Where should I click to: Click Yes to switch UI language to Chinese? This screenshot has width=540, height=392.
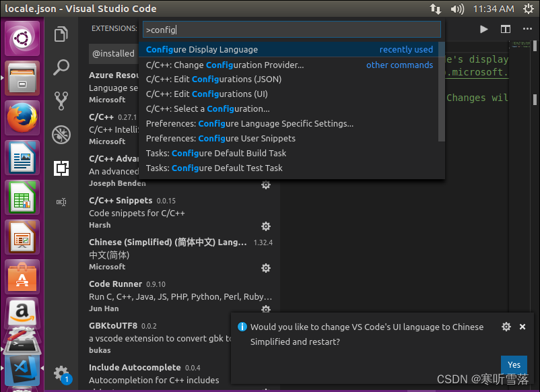pyautogui.click(x=514, y=364)
